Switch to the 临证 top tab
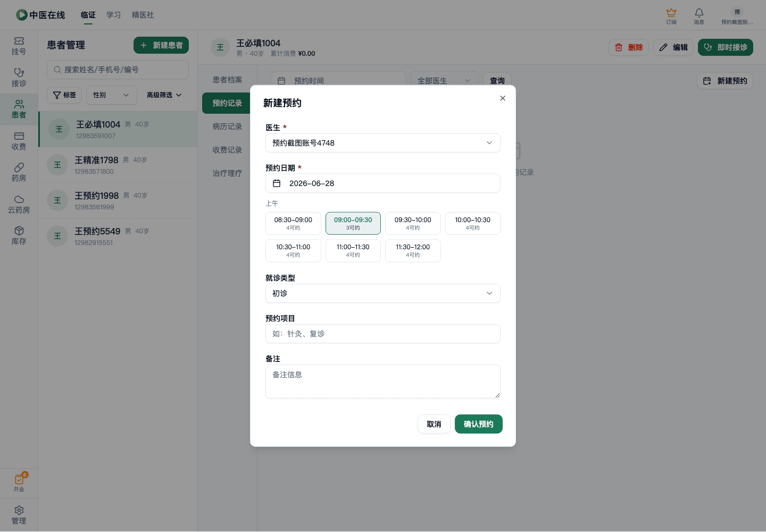 pyautogui.click(x=88, y=15)
